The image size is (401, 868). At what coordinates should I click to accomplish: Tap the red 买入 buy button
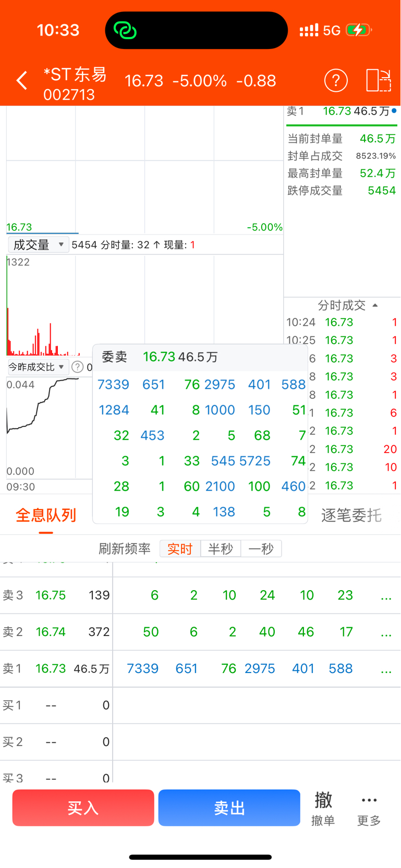coord(83,808)
